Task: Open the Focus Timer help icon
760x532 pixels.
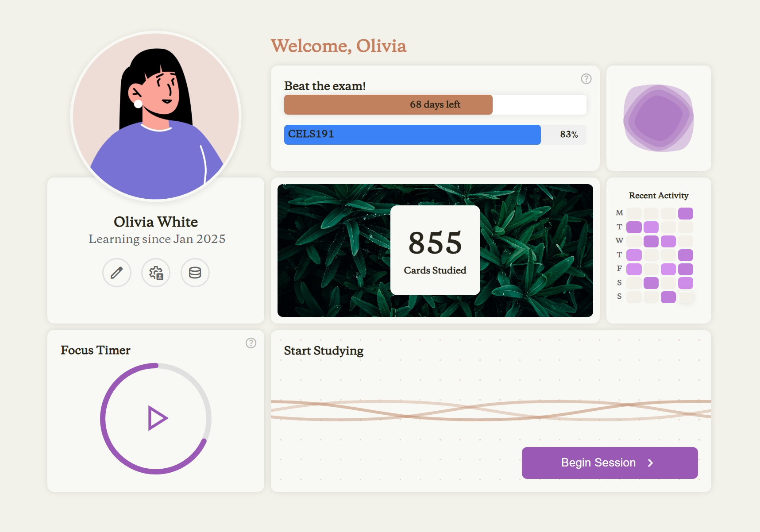Action: (x=251, y=343)
